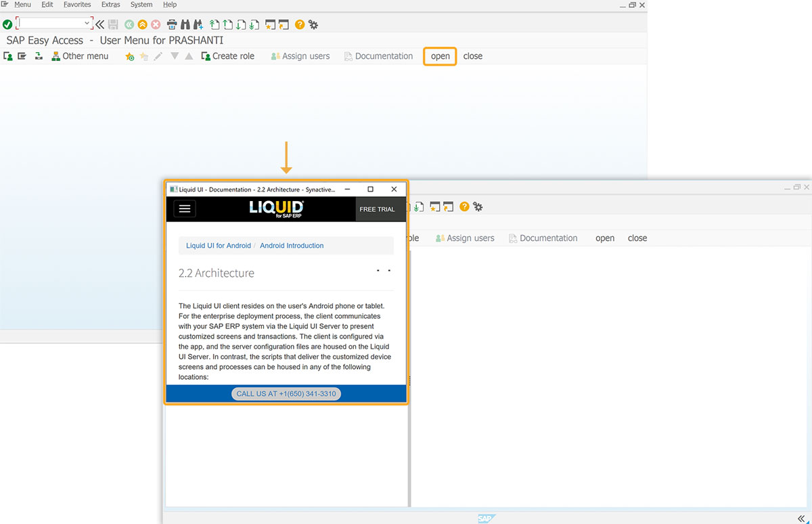Image resolution: width=812 pixels, height=524 pixels.
Task: Collapse command field with double chevron
Action: (99, 24)
